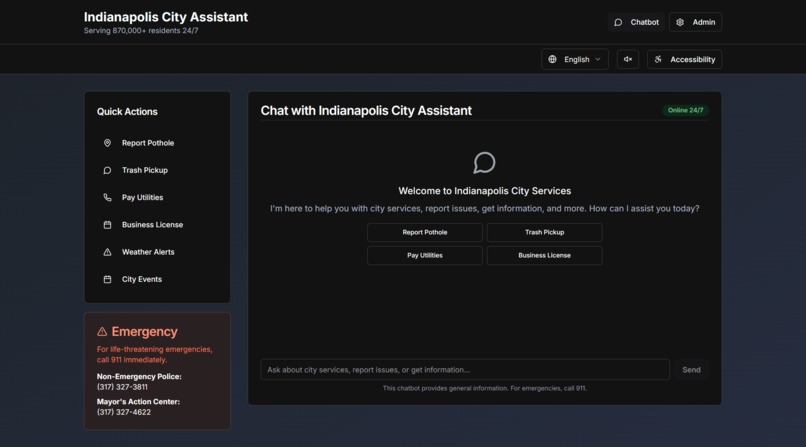The width and height of the screenshot is (806, 447).
Task: Focus the Ask about city services input
Action: [465, 369]
